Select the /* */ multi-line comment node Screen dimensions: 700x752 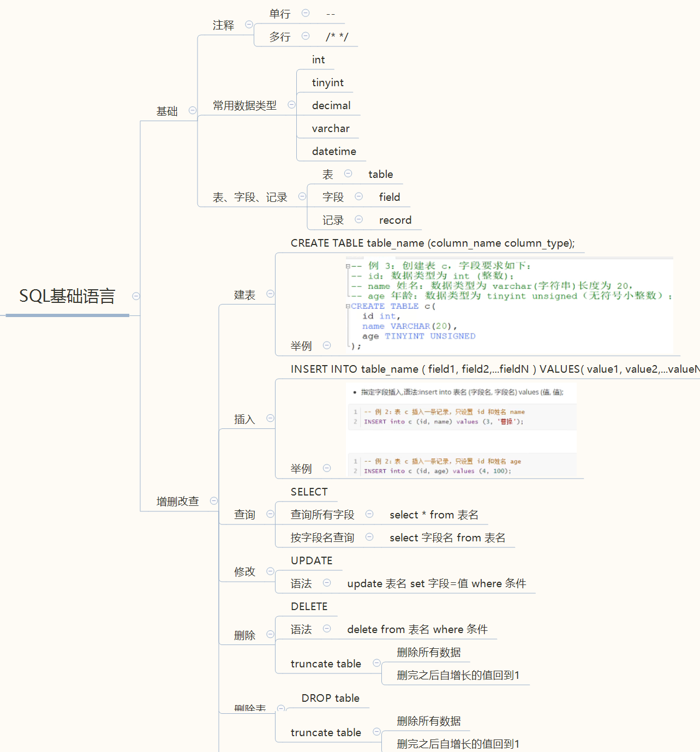point(337,37)
